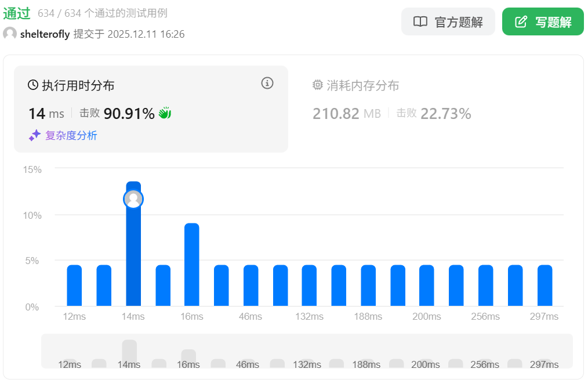The image size is (588, 383).
Task: Open the 官方题解 official solution
Action: coord(448,22)
